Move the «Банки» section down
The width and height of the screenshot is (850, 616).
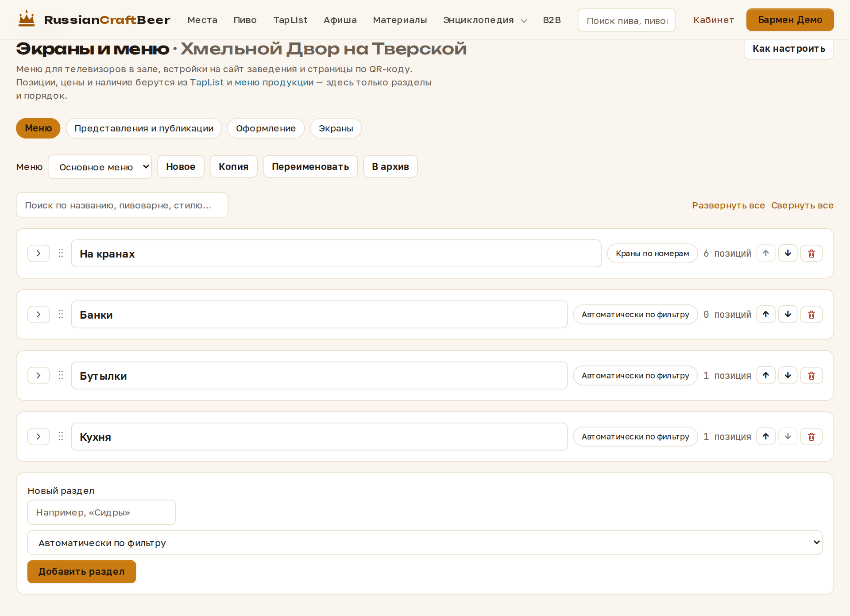[x=788, y=314]
